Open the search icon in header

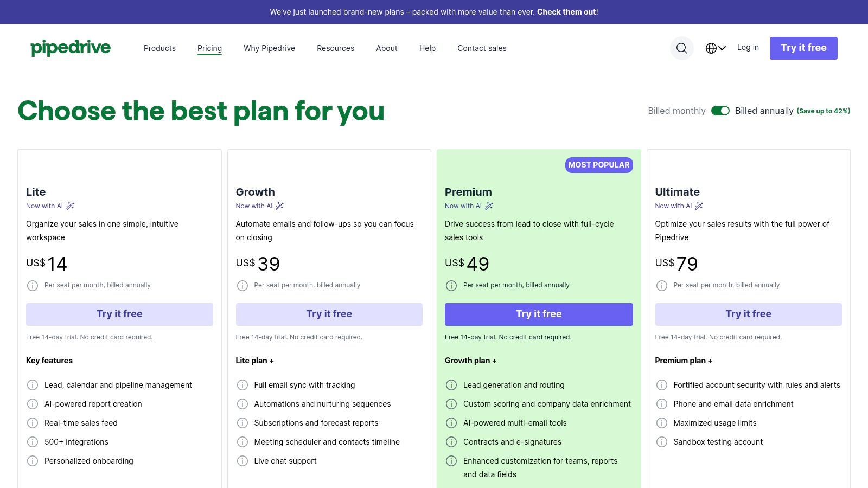pyautogui.click(x=682, y=48)
